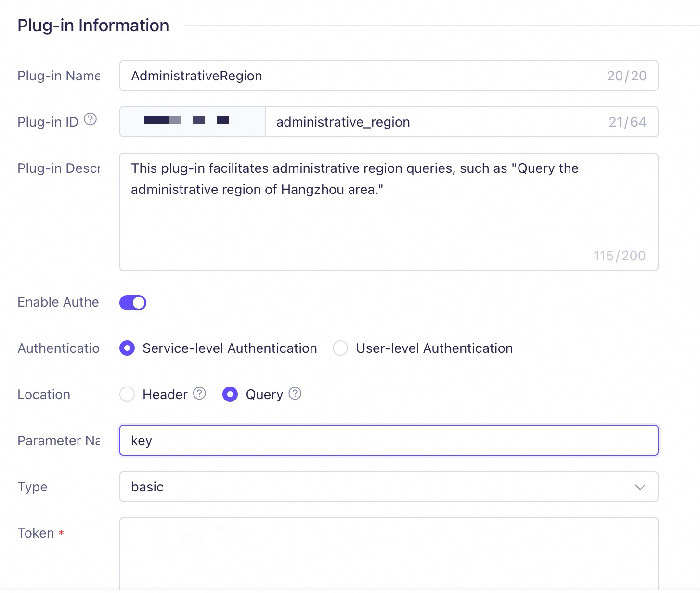Viewport: 700px width, 593px height.
Task: Select User-level Authentication radio button
Action: [x=340, y=348]
